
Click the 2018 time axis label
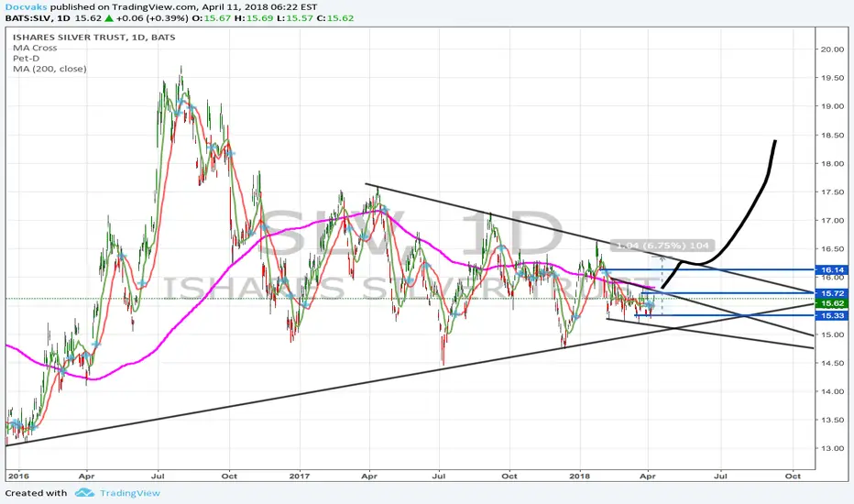580,476
